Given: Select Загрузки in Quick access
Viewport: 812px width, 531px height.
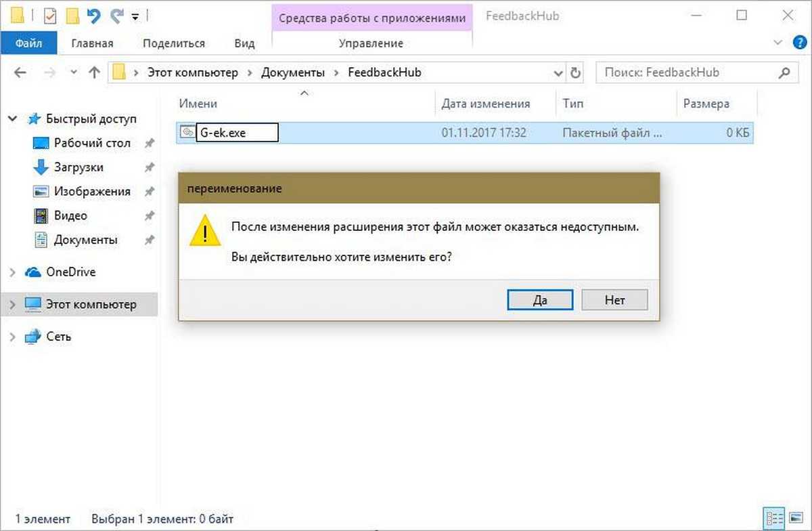Looking at the screenshot, I should coord(78,167).
